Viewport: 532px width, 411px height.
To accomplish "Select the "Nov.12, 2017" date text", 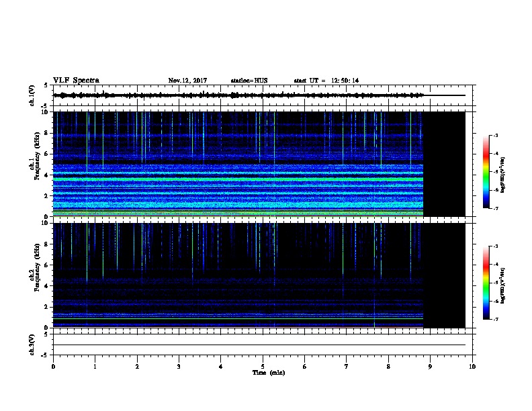I will pos(187,81).
